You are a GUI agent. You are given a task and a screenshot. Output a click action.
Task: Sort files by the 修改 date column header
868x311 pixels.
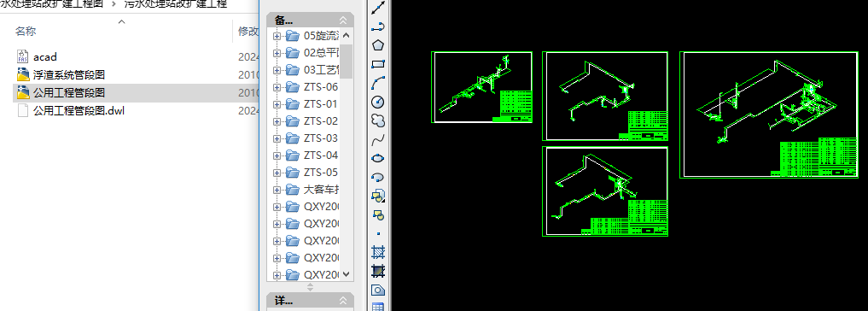click(x=248, y=31)
